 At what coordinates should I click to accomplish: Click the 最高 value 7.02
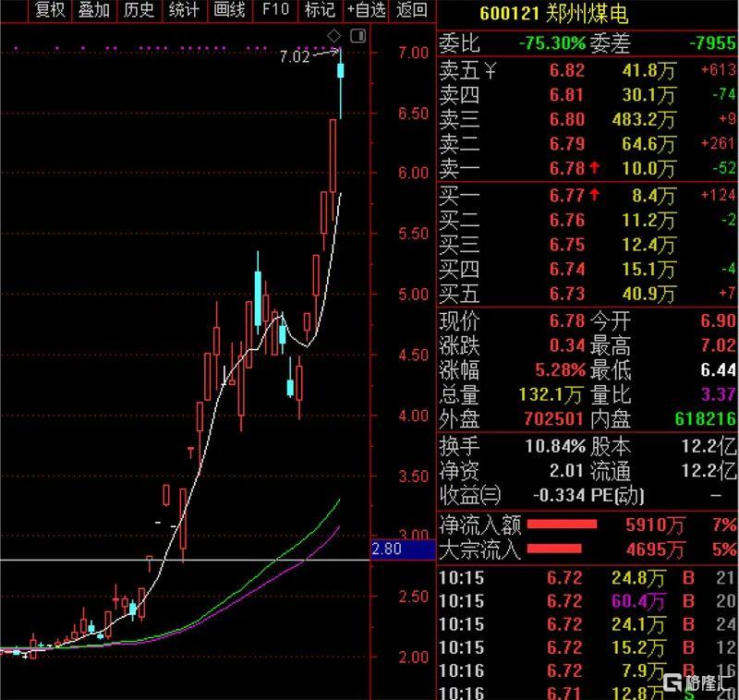tap(718, 345)
